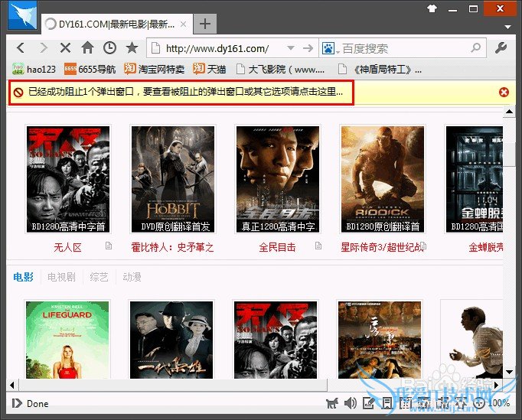Open the 淘宝网特卖 bookmark

click(x=155, y=69)
